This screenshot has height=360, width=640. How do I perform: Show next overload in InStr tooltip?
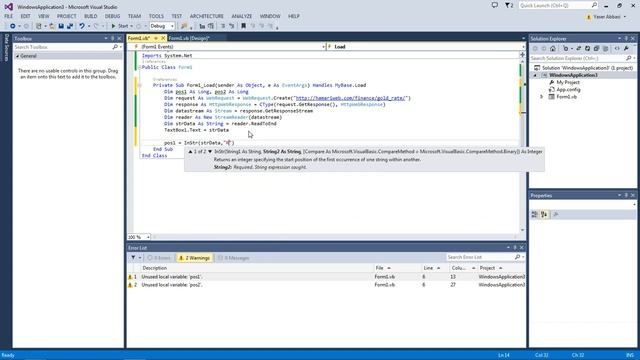[x=210, y=151]
